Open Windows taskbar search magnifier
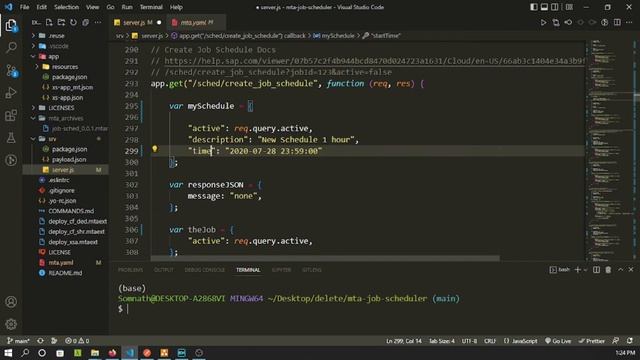The image size is (640, 360). [25, 353]
